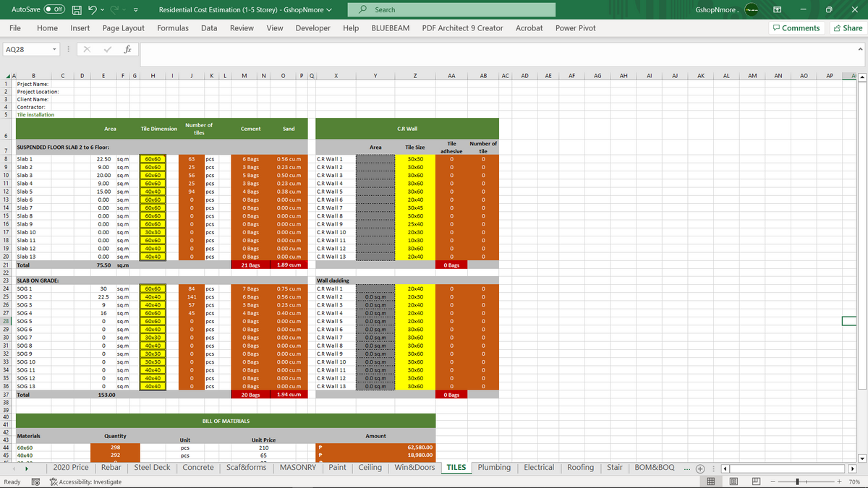Select the yellow 60x60 cell for Slab 1

coord(153,158)
